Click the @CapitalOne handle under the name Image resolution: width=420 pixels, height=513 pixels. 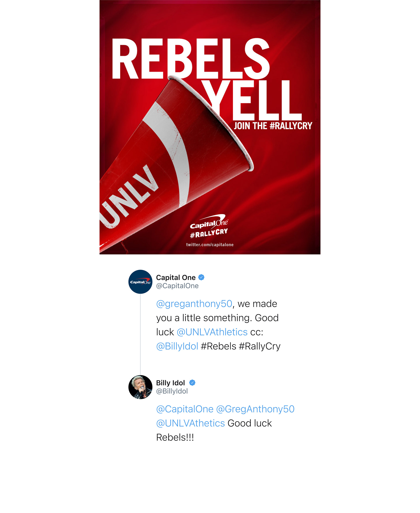click(177, 286)
